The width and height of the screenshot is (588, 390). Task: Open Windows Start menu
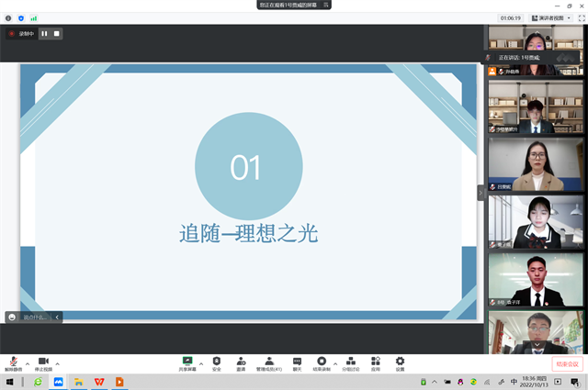point(9,381)
